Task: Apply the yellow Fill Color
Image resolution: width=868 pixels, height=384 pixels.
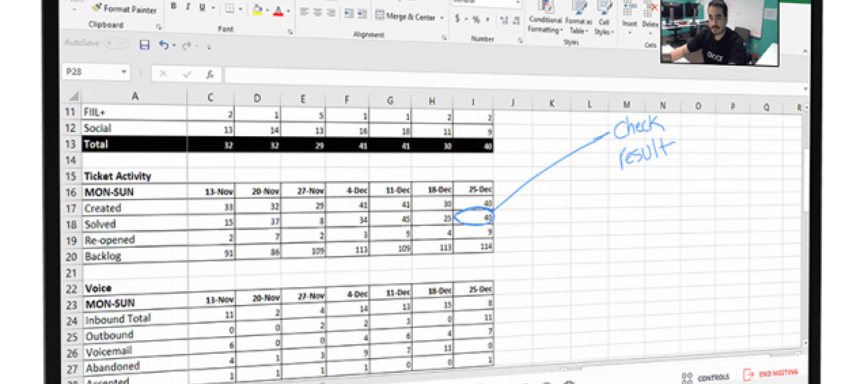Action: pyautogui.click(x=257, y=10)
